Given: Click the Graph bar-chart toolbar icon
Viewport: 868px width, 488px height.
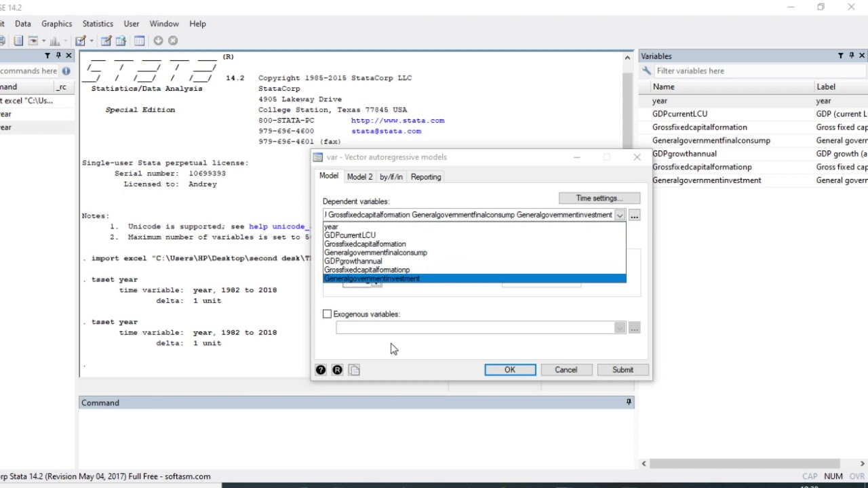Looking at the screenshot, I should [x=54, y=41].
